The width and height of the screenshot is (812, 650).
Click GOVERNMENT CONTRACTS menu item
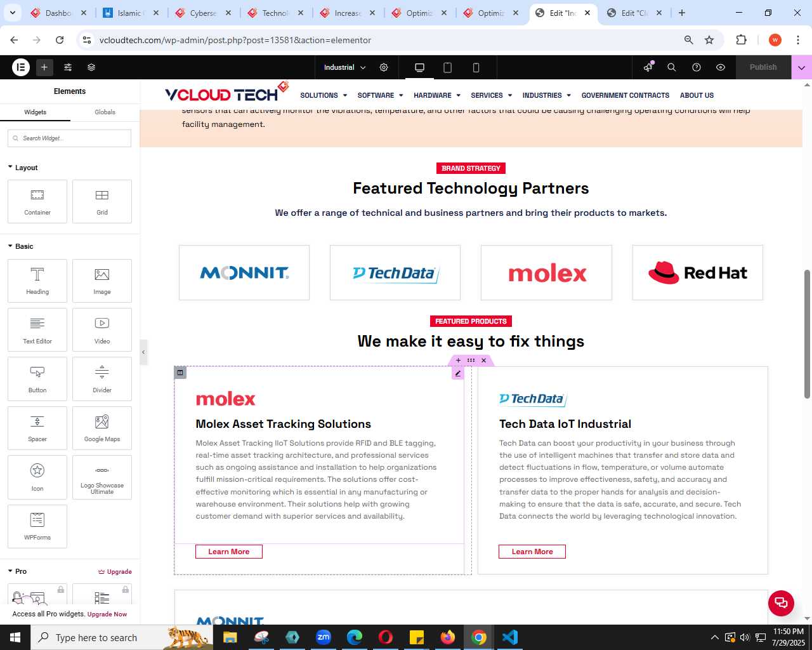pos(625,95)
